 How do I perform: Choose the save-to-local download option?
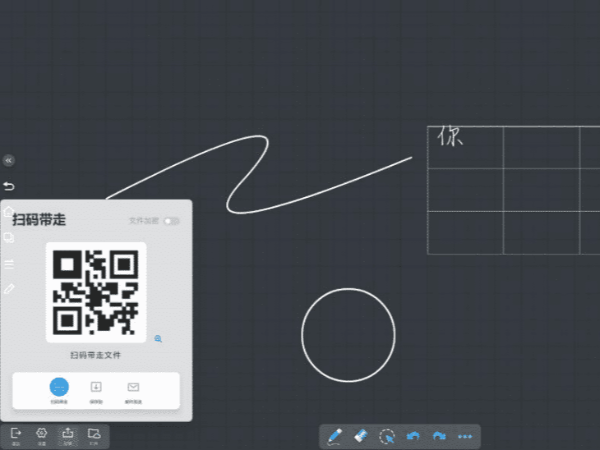click(96, 388)
